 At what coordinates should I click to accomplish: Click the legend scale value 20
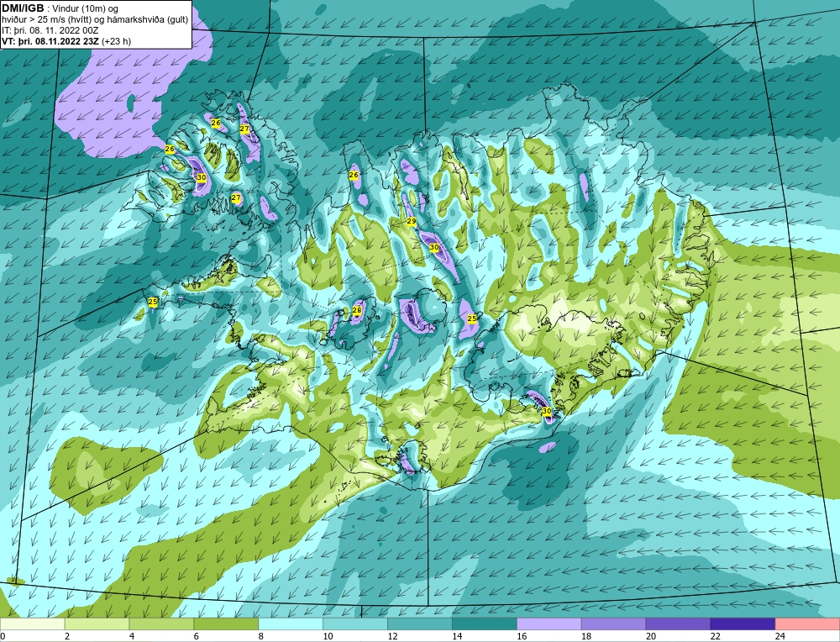(x=651, y=636)
